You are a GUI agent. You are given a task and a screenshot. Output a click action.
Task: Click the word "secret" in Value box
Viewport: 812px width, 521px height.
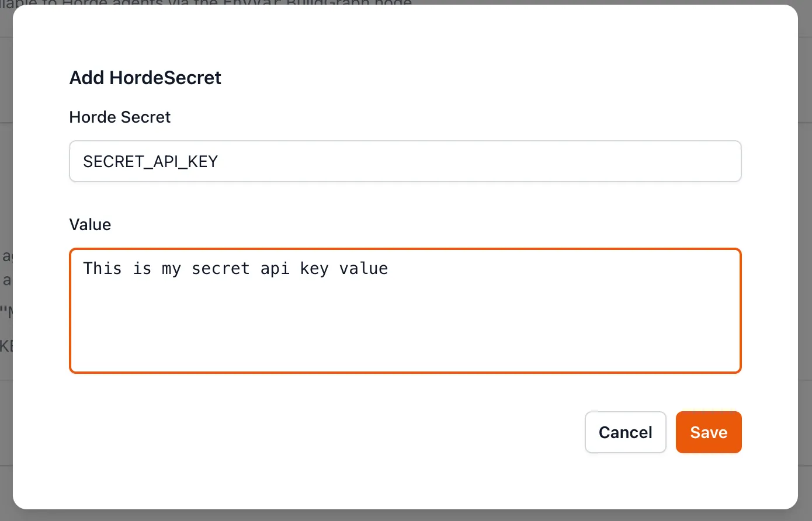220,269
